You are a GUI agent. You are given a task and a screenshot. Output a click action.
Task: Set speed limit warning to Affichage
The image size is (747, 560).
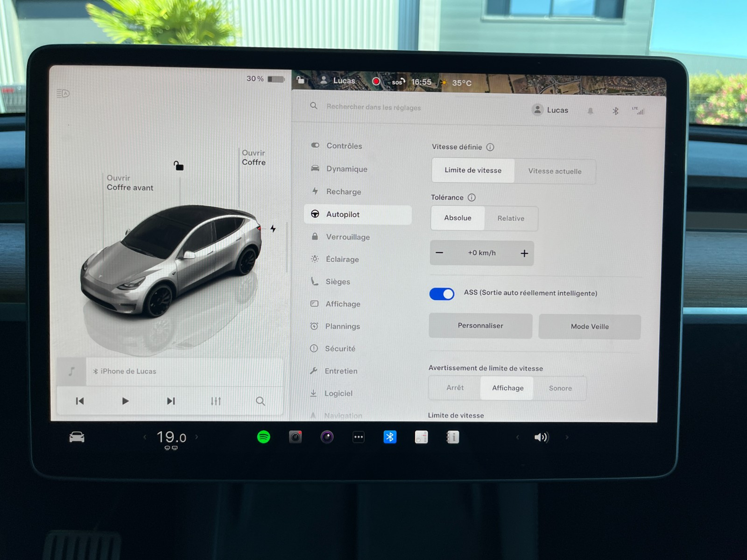tap(507, 388)
